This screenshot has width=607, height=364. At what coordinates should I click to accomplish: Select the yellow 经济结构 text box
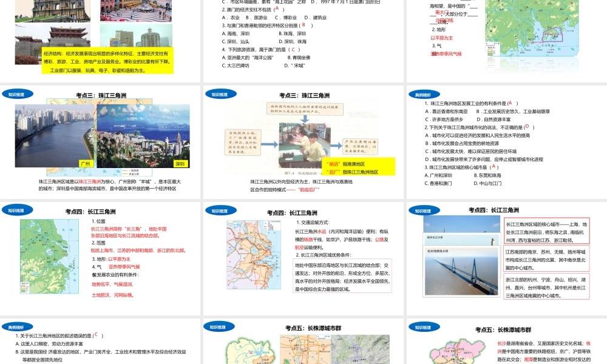click(x=107, y=60)
